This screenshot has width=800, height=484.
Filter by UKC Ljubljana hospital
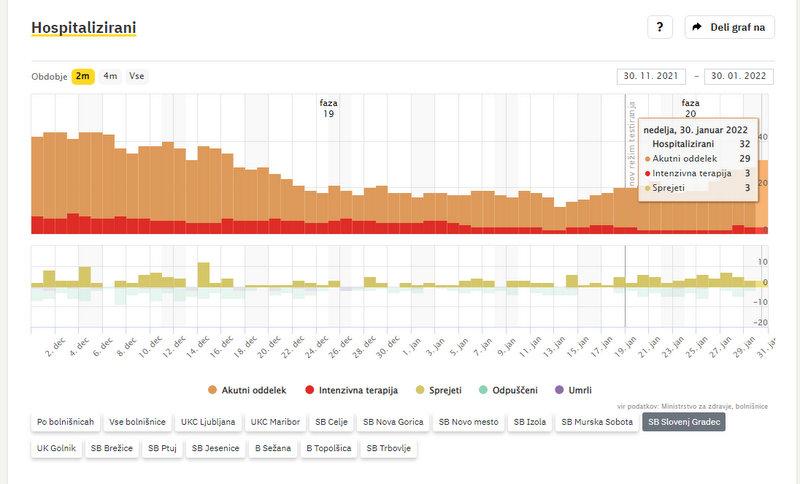(208, 422)
